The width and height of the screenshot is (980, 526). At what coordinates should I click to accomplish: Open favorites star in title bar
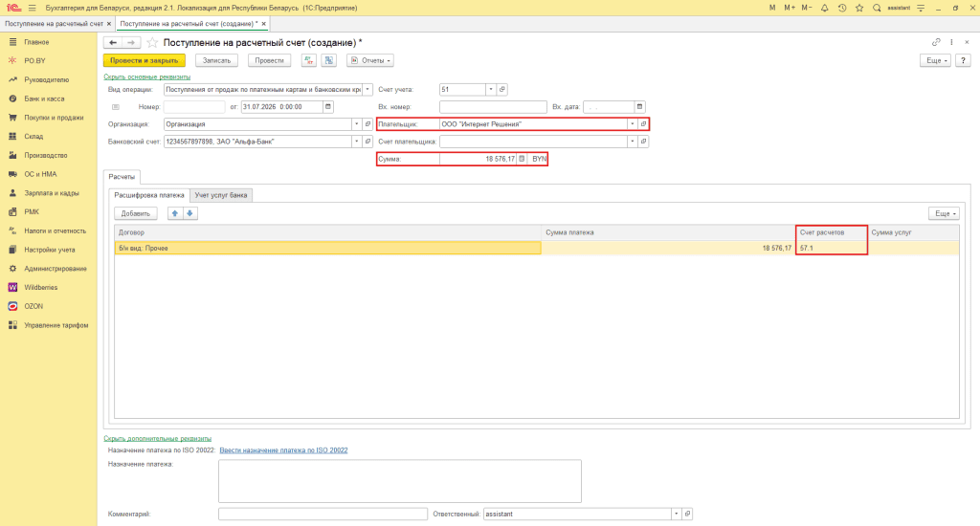(859, 8)
